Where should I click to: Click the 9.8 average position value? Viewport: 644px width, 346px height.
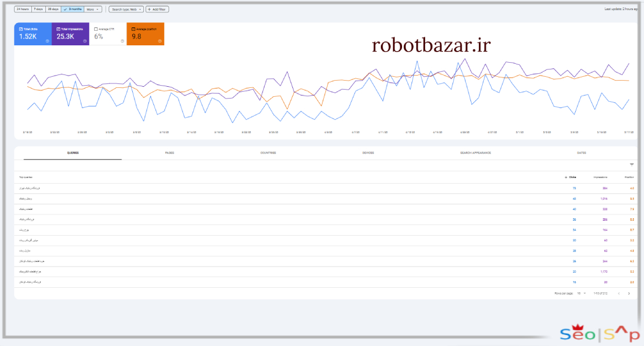coord(136,36)
